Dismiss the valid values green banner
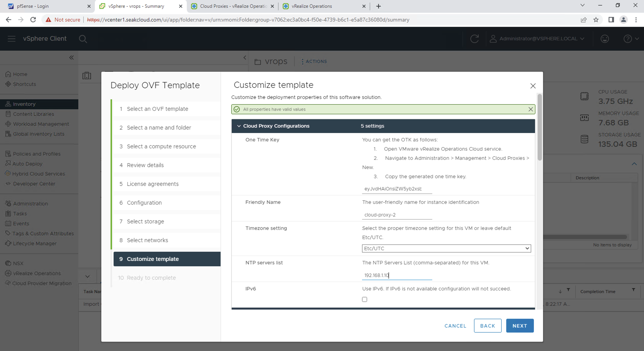Screen dimensions: 644x351 530,109
